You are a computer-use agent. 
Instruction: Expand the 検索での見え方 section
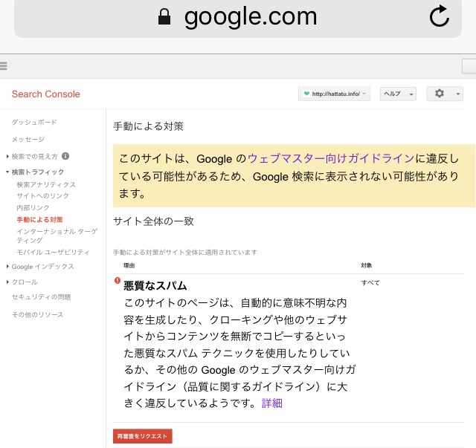(x=7, y=157)
